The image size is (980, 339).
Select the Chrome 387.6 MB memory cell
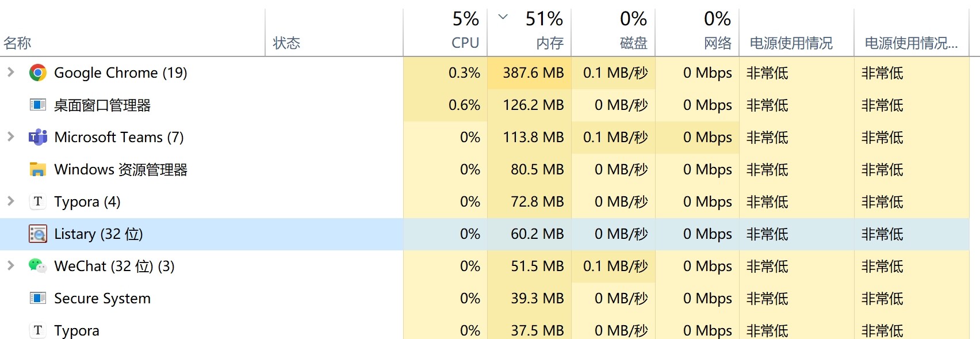pos(529,73)
